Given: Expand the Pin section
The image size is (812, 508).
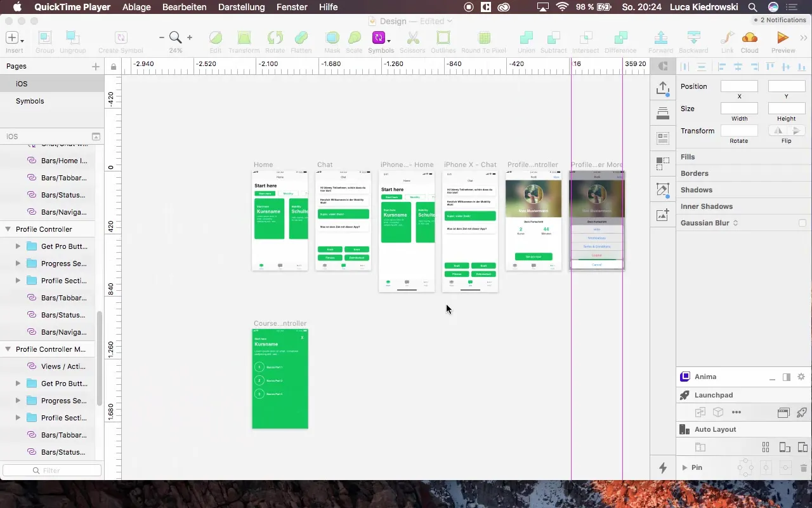Looking at the screenshot, I should pos(684,468).
